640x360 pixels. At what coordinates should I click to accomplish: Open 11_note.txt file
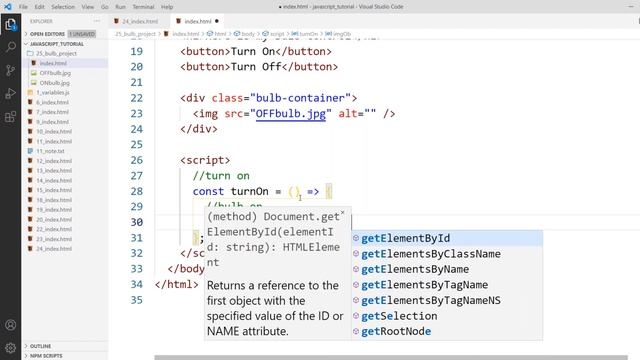[x=50, y=151]
